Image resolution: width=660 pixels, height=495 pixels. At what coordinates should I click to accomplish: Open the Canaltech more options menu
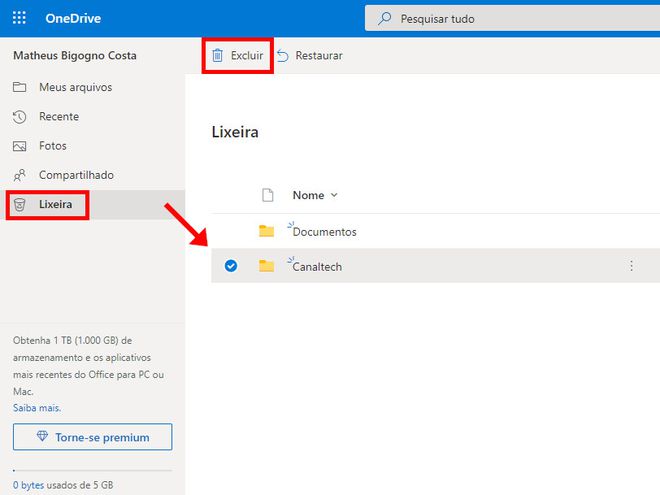(631, 266)
